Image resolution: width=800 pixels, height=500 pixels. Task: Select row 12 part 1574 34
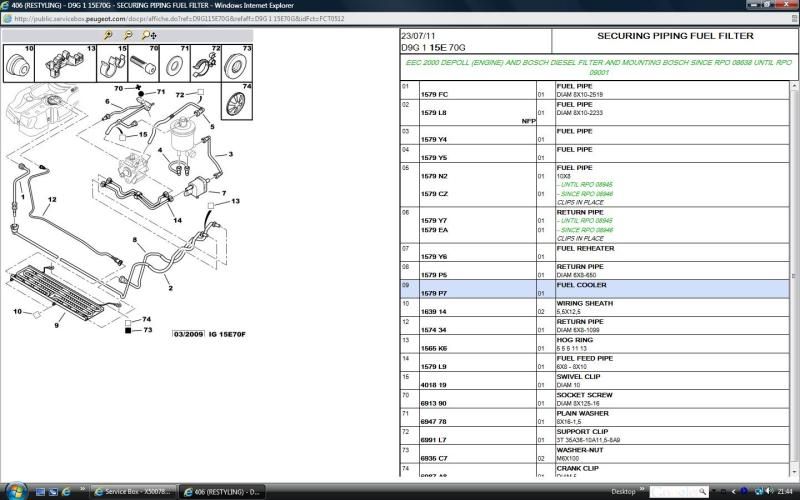click(595, 326)
